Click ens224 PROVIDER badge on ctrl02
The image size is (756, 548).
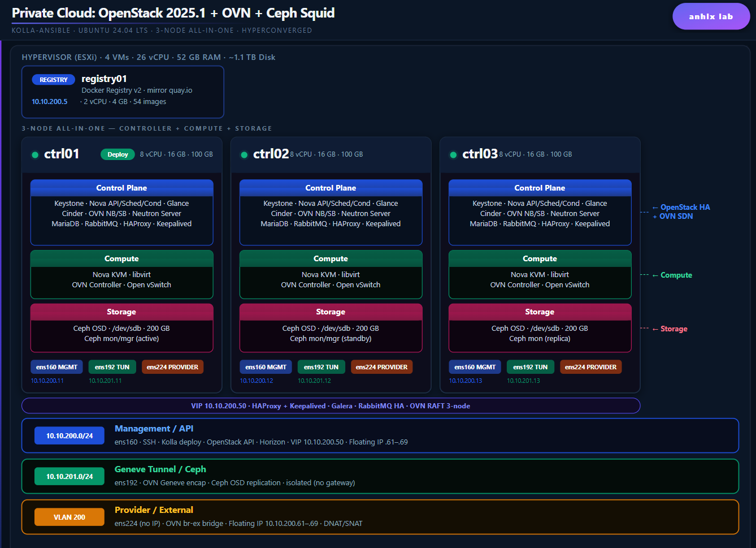(x=381, y=367)
